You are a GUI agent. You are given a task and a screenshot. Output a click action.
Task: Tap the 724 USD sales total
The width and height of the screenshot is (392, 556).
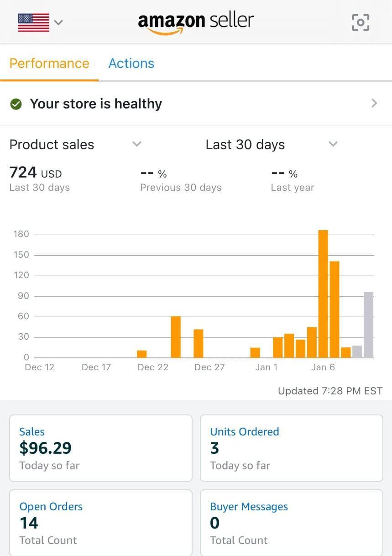[x=36, y=173]
